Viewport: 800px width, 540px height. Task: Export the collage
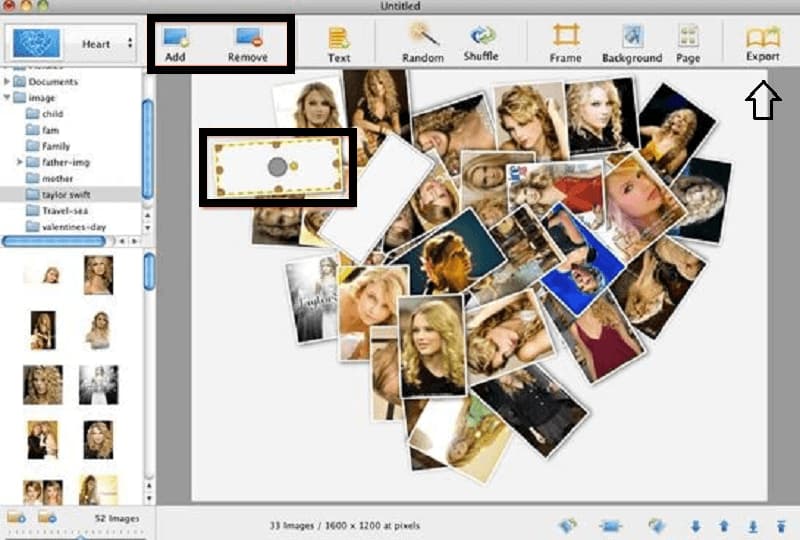[762, 41]
